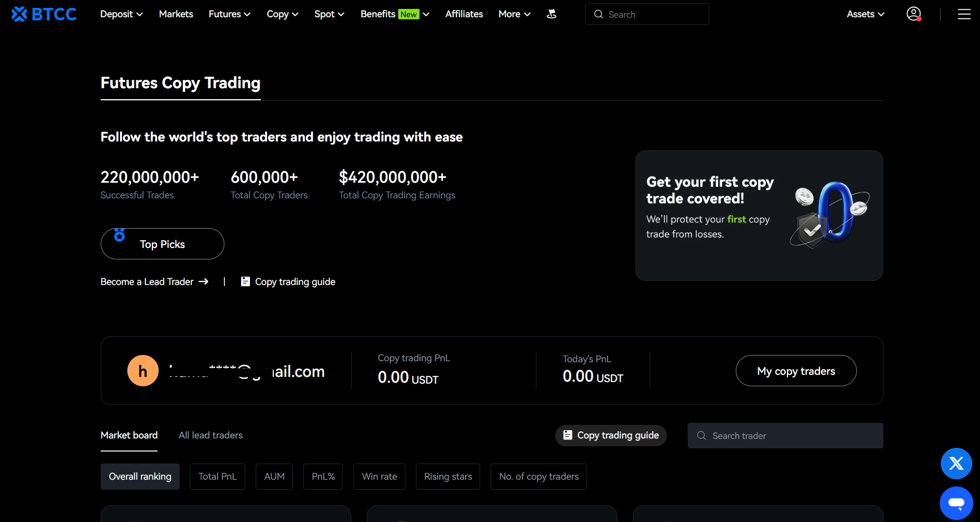Open the live chat support bubble
This screenshot has width=980, height=522.
tap(956, 503)
